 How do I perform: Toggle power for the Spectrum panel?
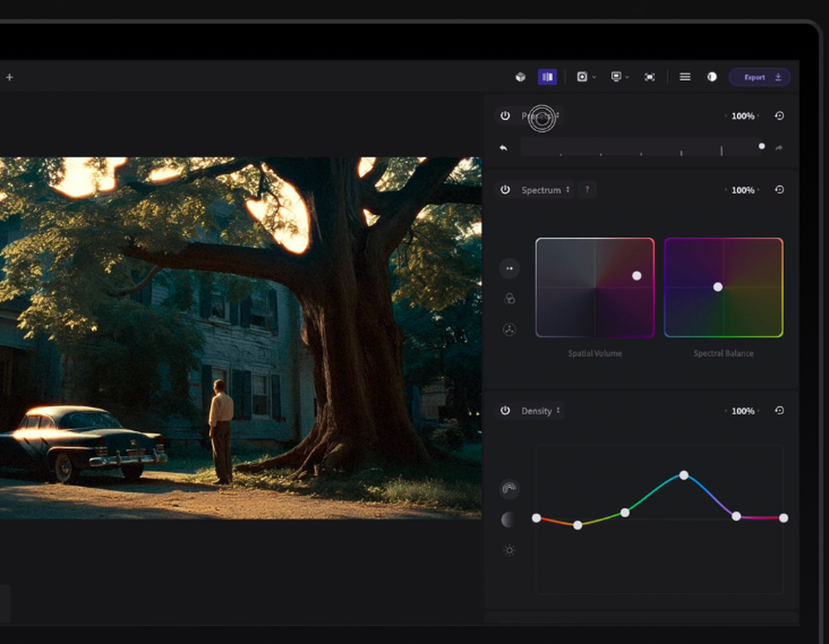pos(505,190)
